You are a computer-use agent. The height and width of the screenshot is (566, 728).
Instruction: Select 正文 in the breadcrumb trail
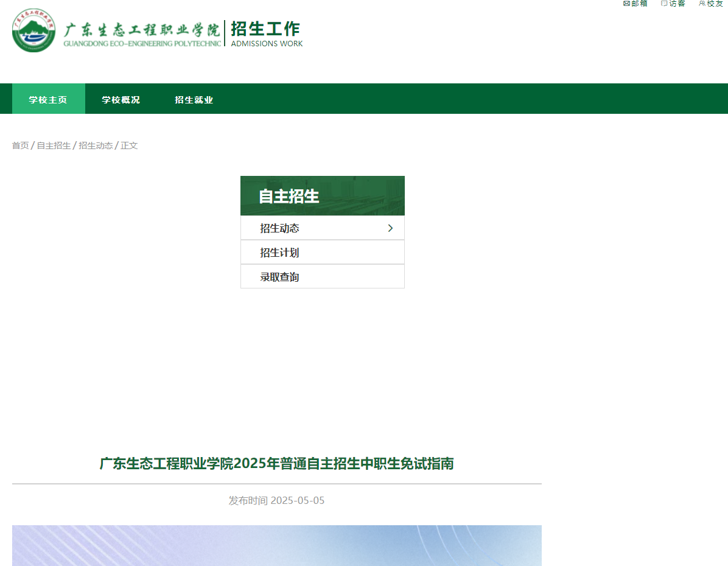(x=129, y=145)
